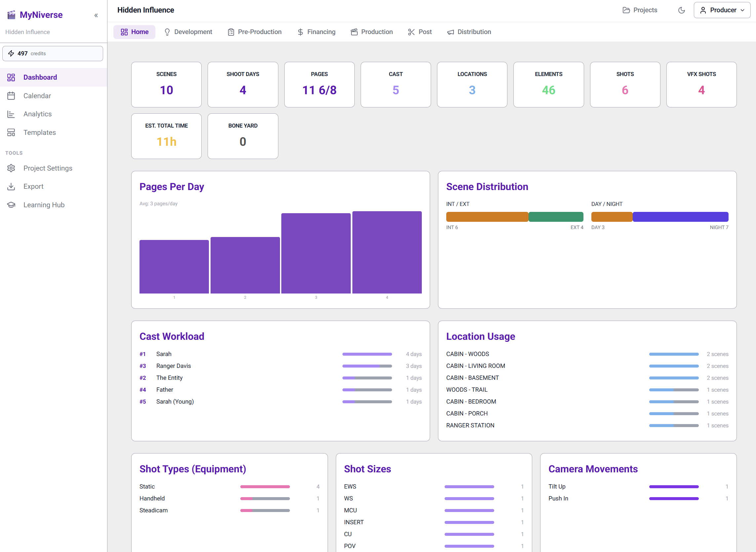This screenshot has width=756, height=552.
Task: Open the Learning Hub graduation cap icon
Action: [x=11, y=205]
